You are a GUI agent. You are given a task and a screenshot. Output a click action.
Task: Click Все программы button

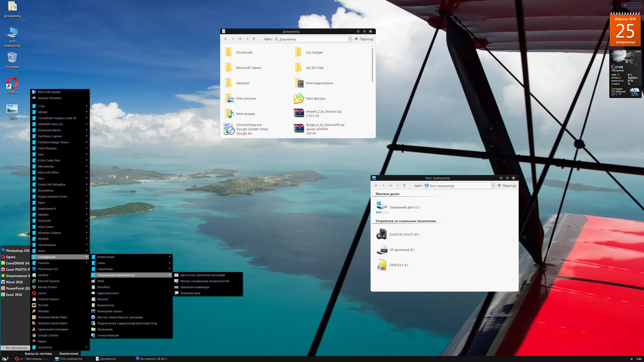16,348
